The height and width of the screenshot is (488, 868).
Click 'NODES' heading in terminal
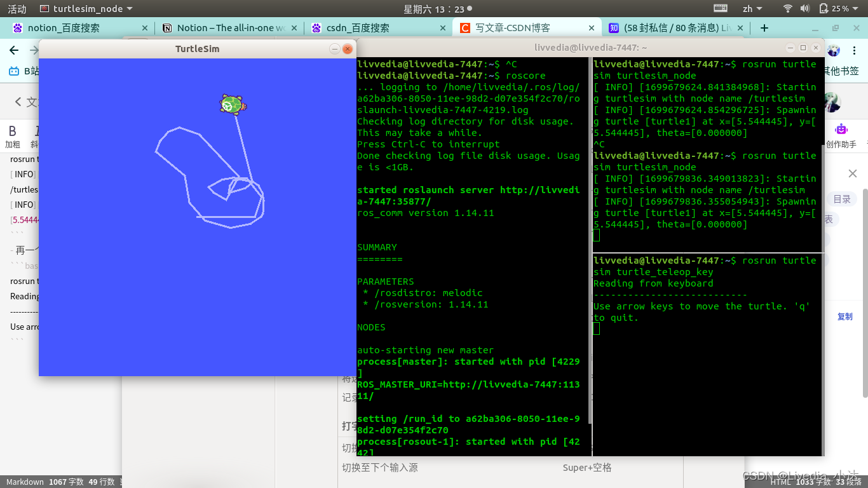coord(371,327)
